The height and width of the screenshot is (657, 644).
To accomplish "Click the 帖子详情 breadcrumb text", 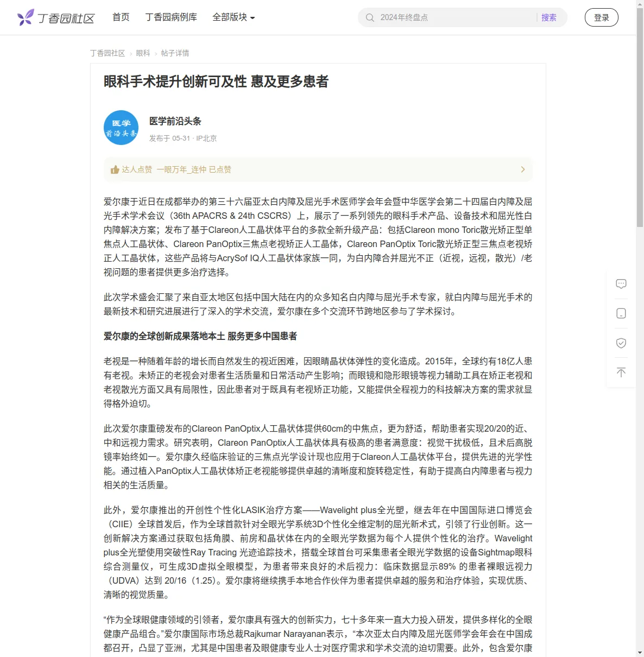I will tap(175, 53).
